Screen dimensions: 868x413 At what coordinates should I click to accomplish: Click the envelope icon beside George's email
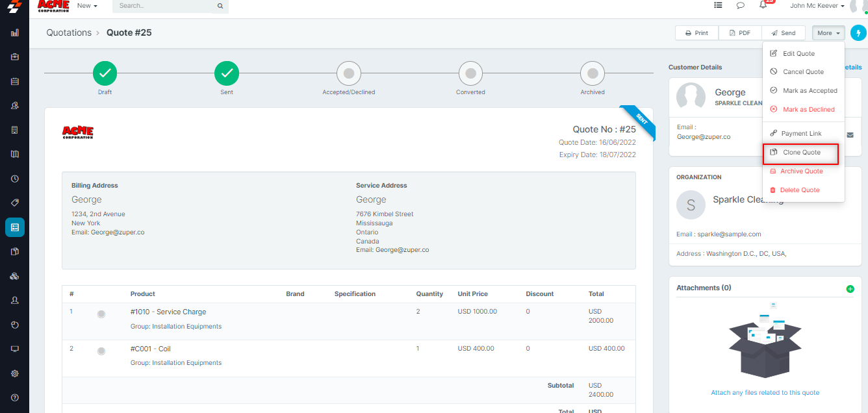[x=850, y=135]
